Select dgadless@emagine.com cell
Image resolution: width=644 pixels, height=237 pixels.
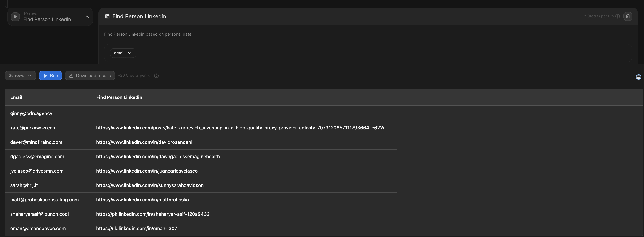(x=48, y=157)
